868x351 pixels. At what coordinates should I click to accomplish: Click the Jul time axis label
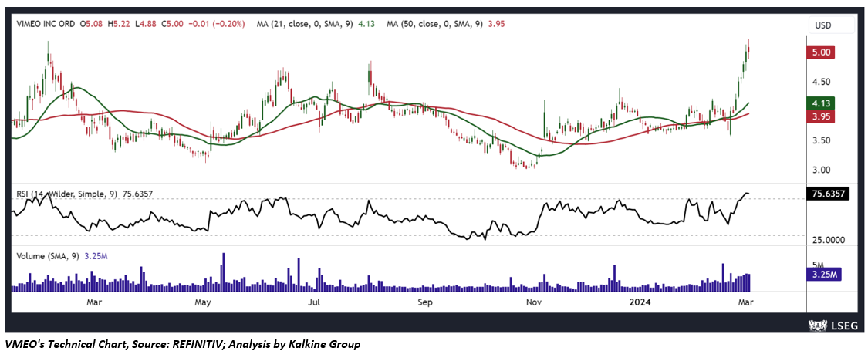[x=315, y=302]
